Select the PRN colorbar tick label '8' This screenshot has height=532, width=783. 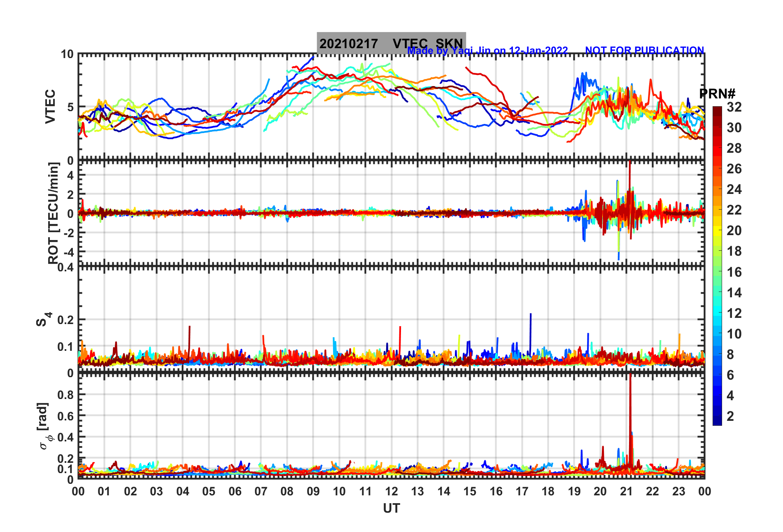click(x=730, y=355)
